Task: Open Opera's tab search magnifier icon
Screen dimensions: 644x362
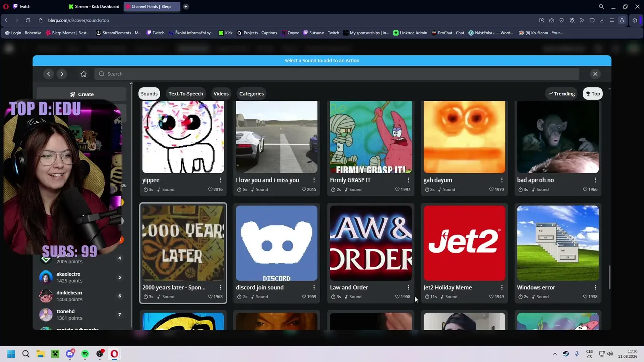Action: [x=601, y=7]
